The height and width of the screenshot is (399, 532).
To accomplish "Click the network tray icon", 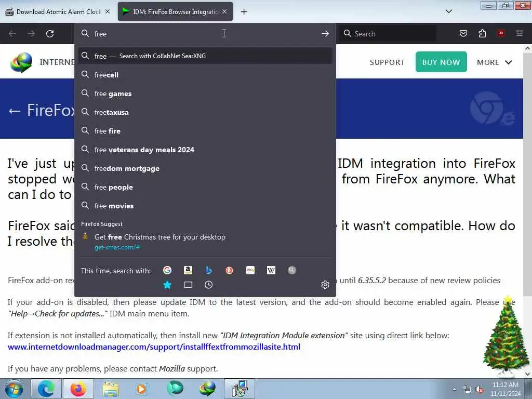I will [x=467, y=390].
